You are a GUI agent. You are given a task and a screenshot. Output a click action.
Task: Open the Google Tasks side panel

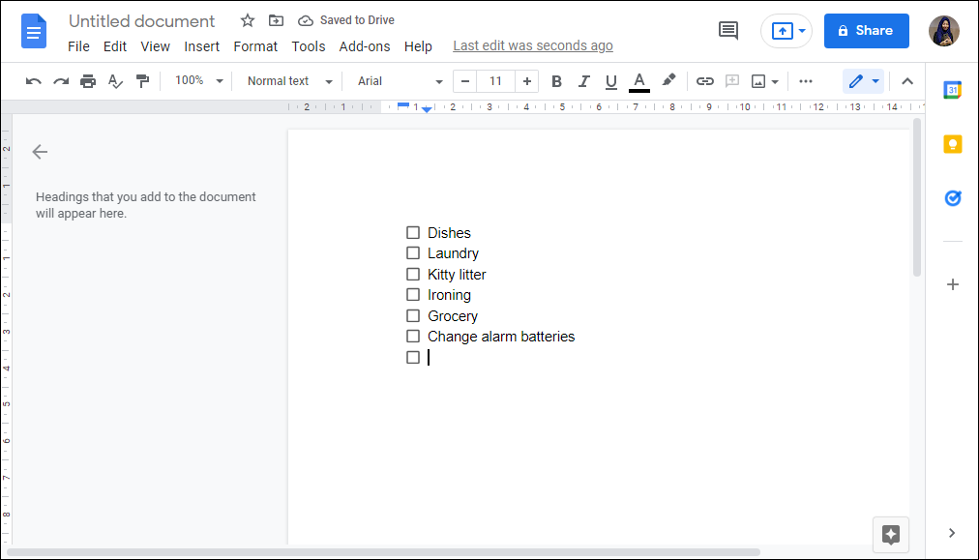[952, 198]
